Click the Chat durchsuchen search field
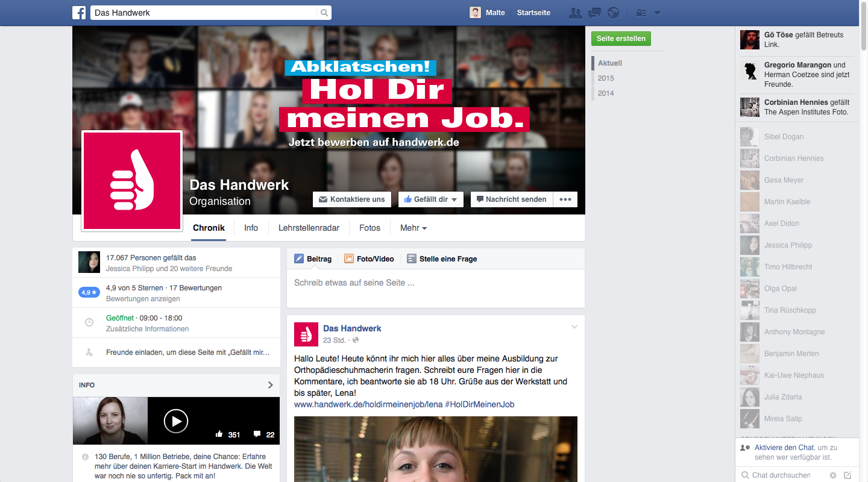The image size is (868, 482). [x=781, y=475]
